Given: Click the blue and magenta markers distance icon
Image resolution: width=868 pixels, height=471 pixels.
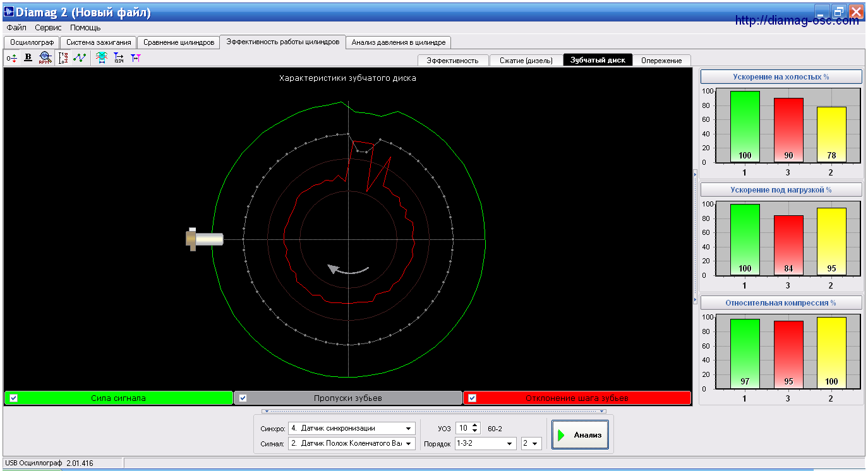Looking at the screenshot, I should coord(136,57).
